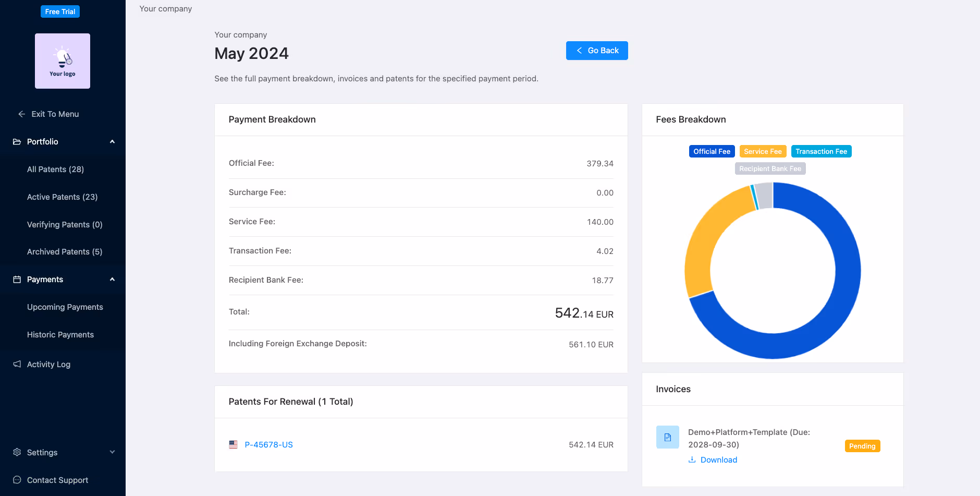Click the Activity Log megaphone icon
The image size is (980, 496).
17,364
